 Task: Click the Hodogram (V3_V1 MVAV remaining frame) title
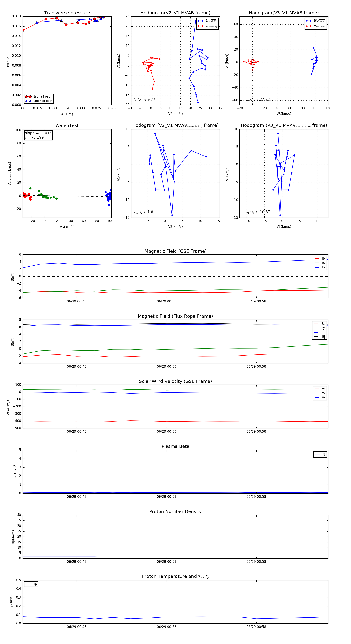(x=284, y=125)
